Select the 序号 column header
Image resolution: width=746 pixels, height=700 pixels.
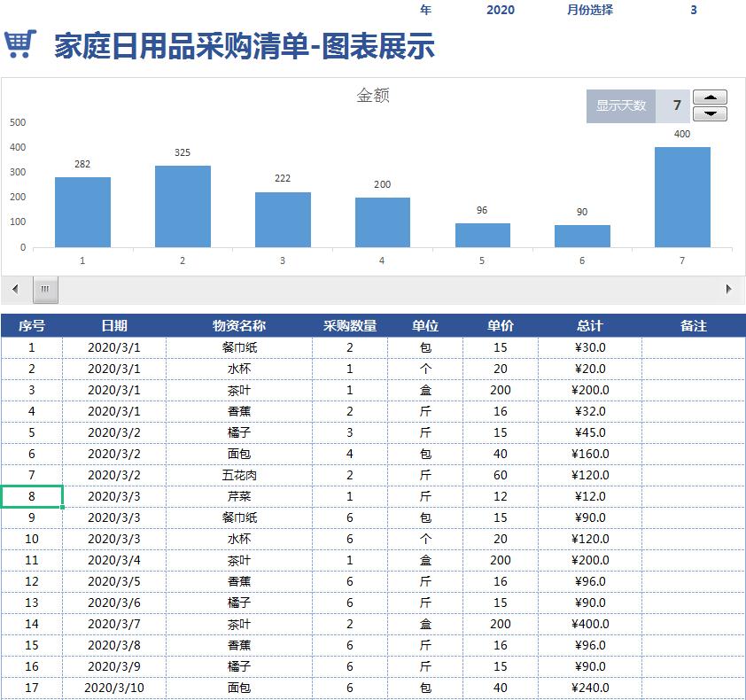pos(32,325)
